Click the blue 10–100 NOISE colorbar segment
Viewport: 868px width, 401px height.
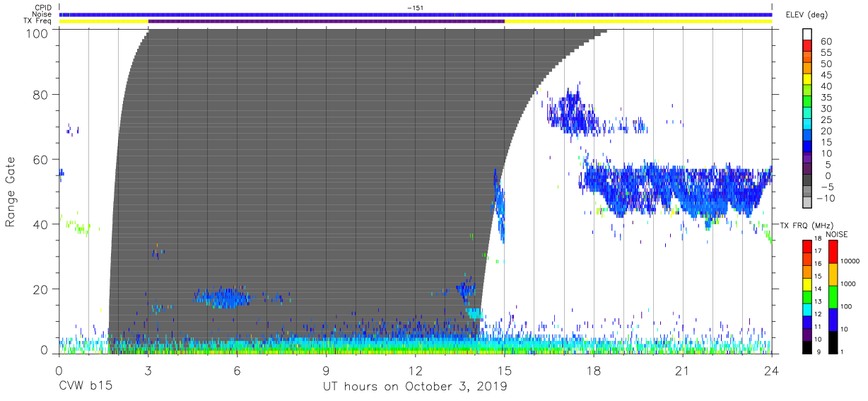(833, 319)
